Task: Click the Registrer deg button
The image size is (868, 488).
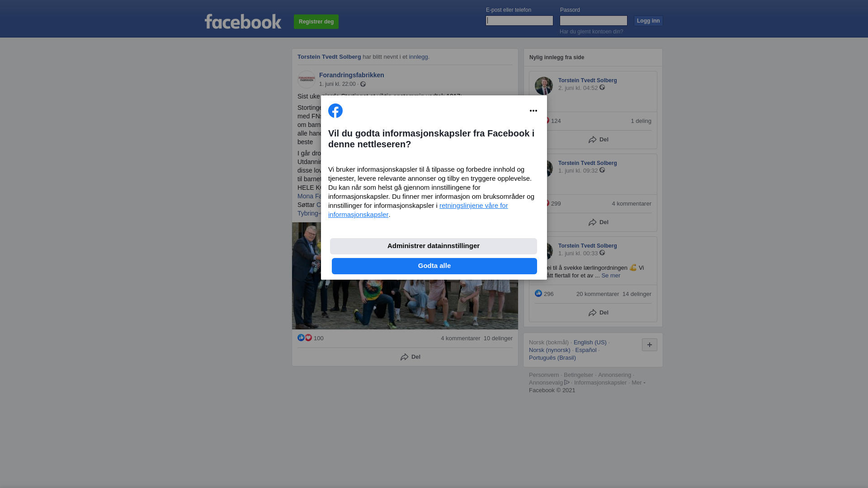Action: pos(316,22)
